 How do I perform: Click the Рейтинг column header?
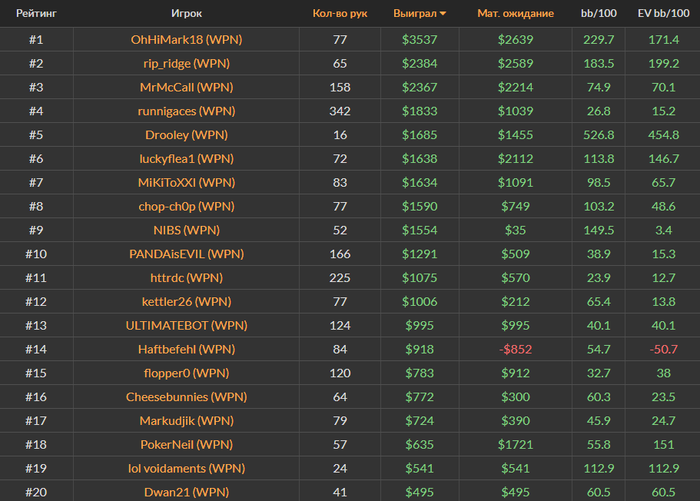[x=36, y=14]
